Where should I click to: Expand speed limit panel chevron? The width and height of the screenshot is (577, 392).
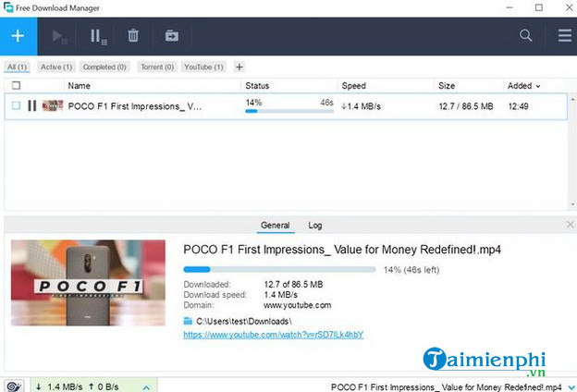point(146,387)
